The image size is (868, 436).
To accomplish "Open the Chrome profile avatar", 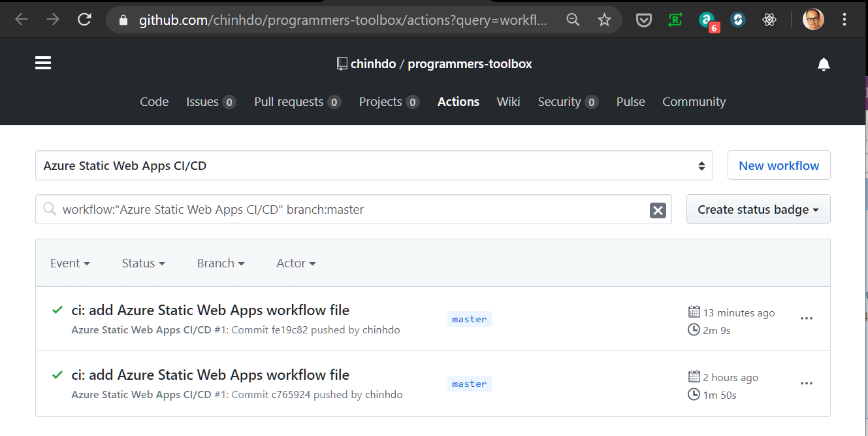I will [x=813, y=20].
